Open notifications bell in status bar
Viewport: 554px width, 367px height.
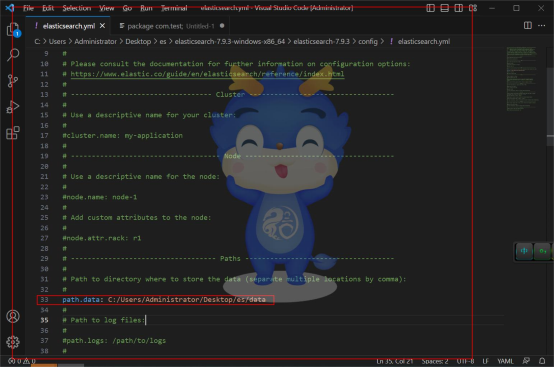click(x=542, y=361)
